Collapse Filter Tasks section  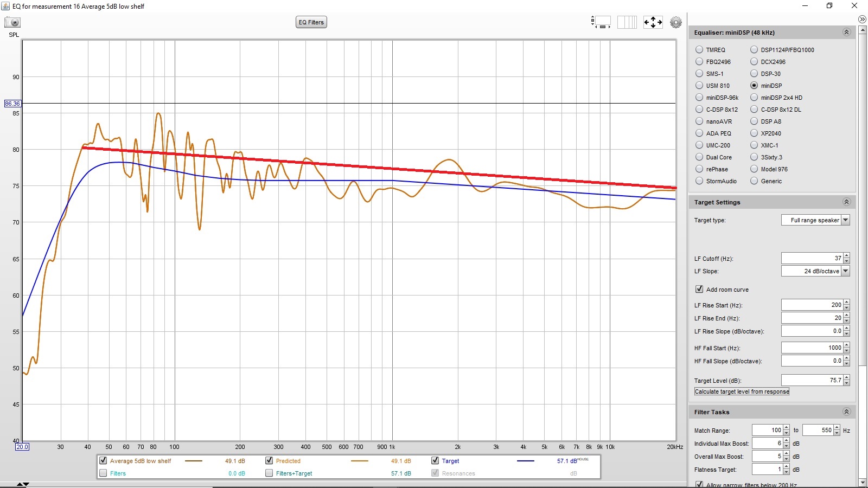coord(846,412)
